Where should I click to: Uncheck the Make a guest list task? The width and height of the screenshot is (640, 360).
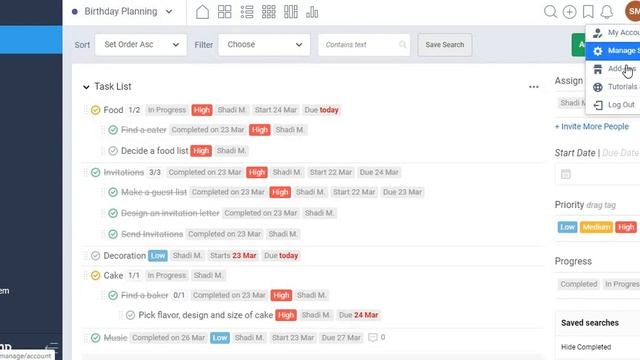tap(113, 192)
